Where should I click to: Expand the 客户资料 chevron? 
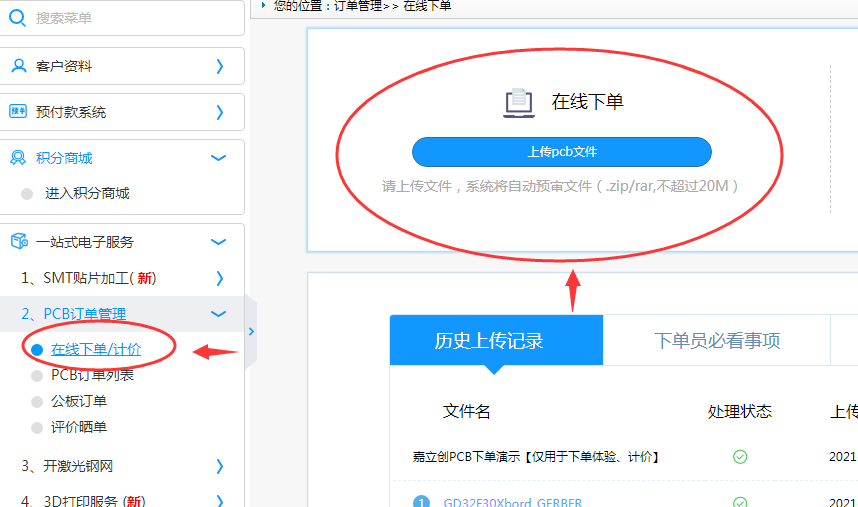[x=219, y=66]
